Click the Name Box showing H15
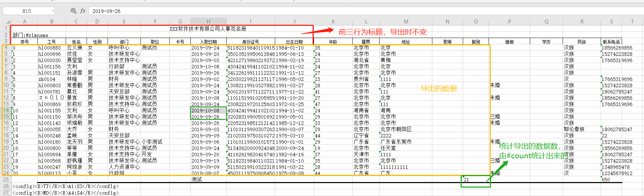Viewport: 644px width, 196px height. click(27, 11)
